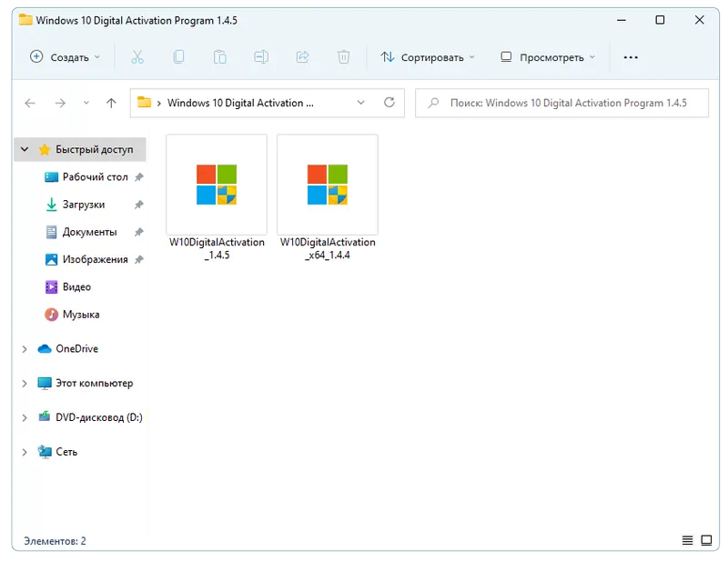Open Изображения in quick access
Image resolution: width=728 pixels, height=561 pixels.
(95, 259)
